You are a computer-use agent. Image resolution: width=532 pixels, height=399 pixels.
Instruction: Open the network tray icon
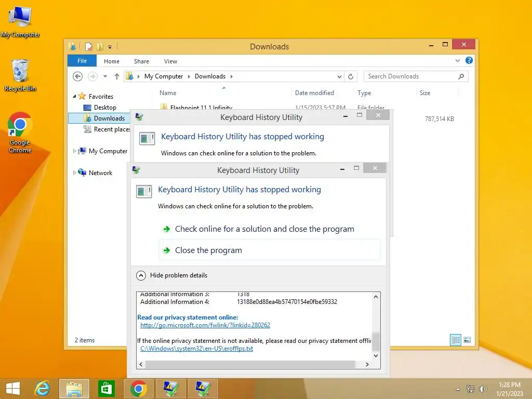click(470, 389)
